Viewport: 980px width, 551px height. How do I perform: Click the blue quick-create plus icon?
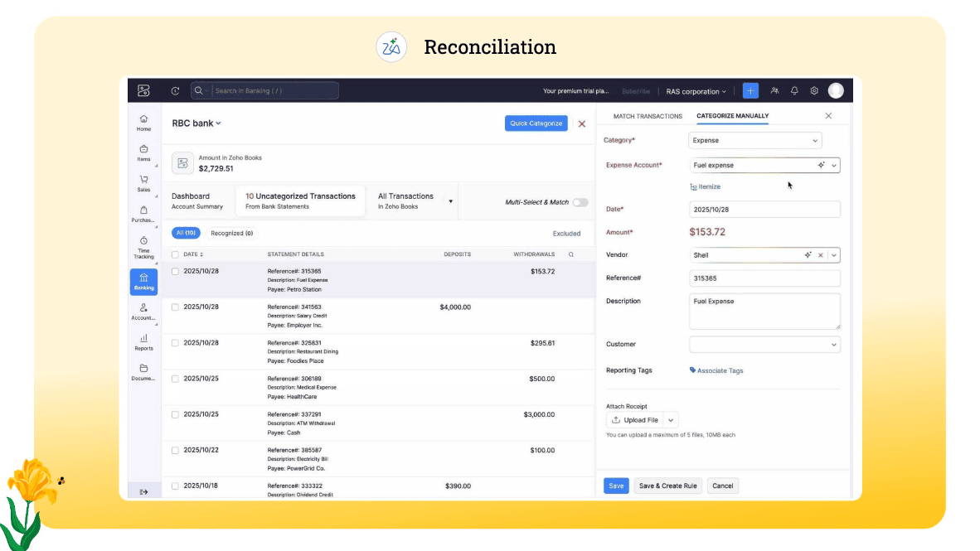point(750,91)
